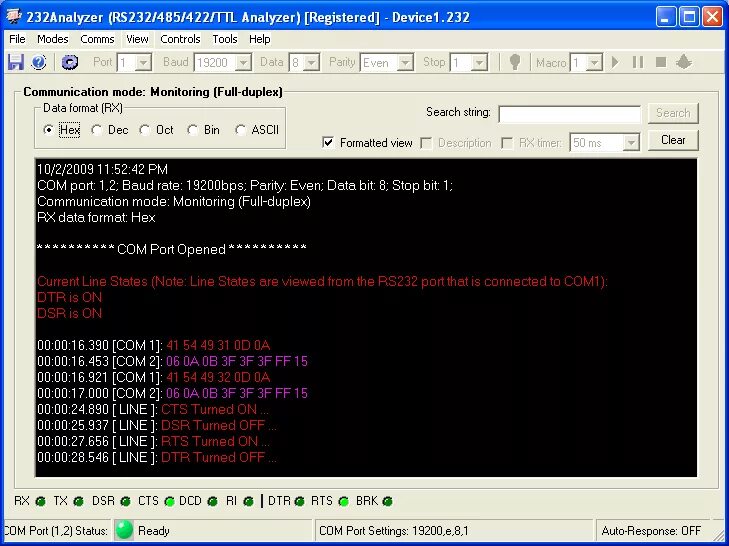Click the 'RTS Turned ON' log line
The height and width of the screenshot is (546, 729).
153,441
